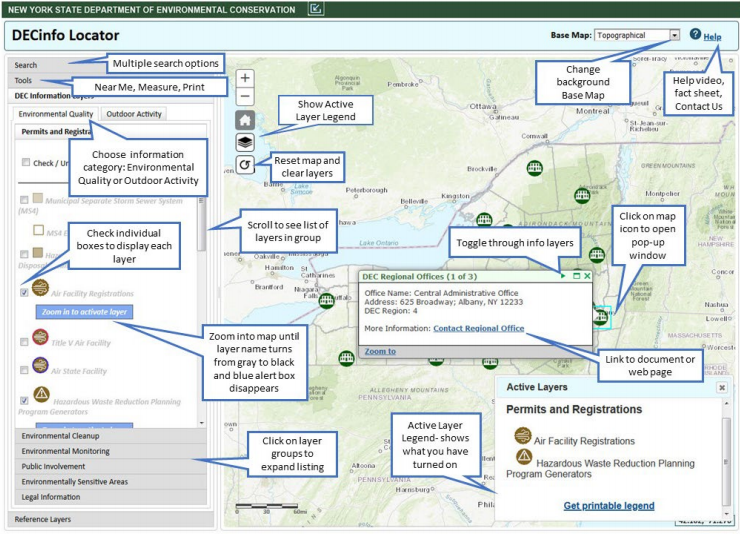
Task: Expand the Public Involvement layer group
Action: (x=111, y=466)
